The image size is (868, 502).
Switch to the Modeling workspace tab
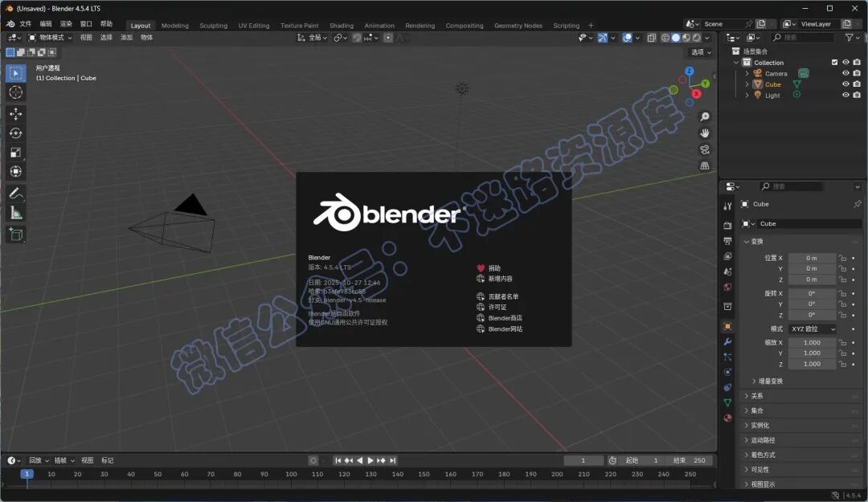point(175,26)
